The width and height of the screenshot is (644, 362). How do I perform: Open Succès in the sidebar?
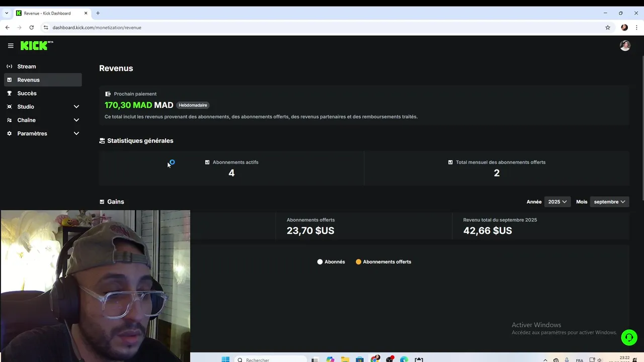[43, 93]
